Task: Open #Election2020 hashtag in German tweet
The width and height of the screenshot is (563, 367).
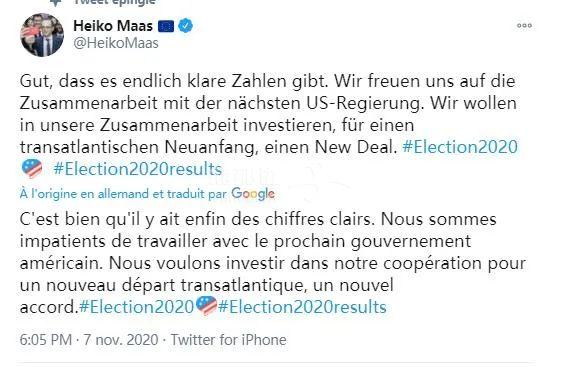Action: tap(460, 147)
